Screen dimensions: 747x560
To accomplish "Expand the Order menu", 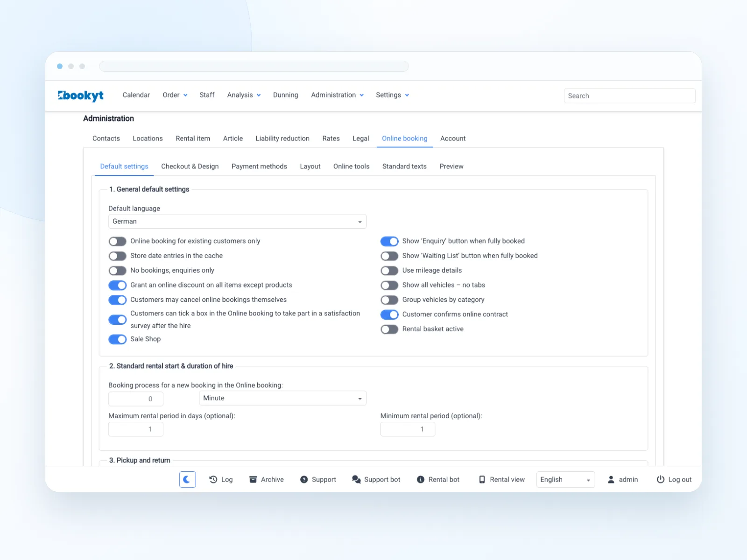I will [x=175, y=95].
